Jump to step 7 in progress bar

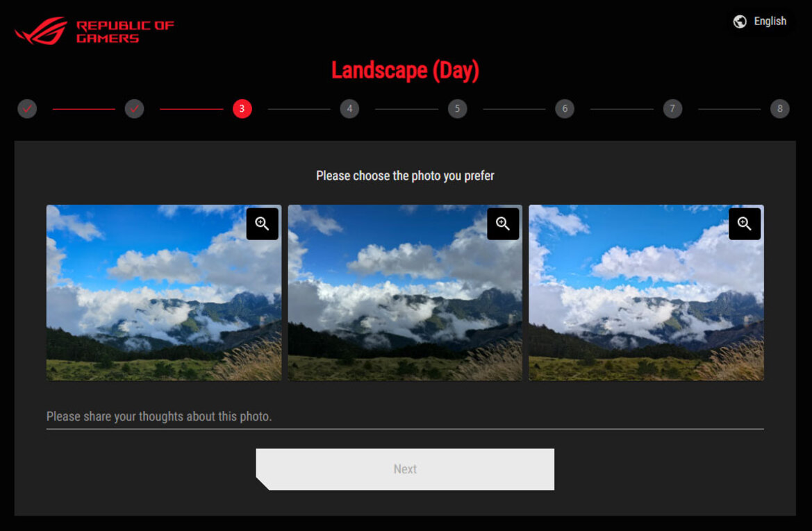point(672,109)
